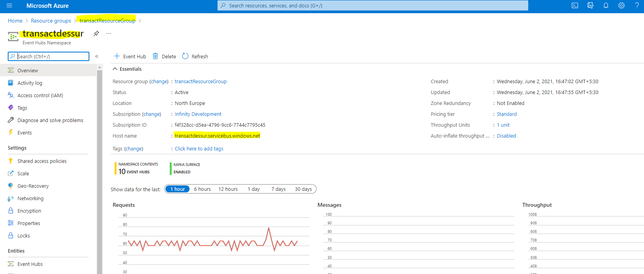This screenshot has width=644, height=274.
Task: Open the notifications bell
Action: (606, 5)
